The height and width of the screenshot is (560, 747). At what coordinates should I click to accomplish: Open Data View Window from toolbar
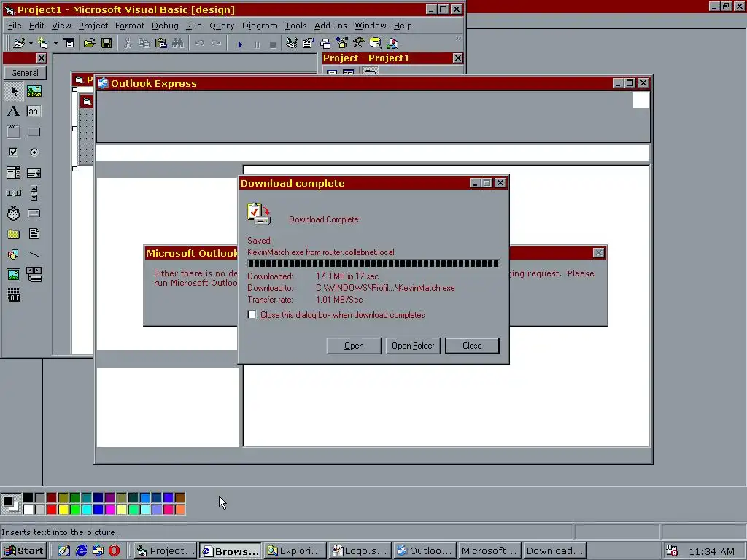click(376, 43)
